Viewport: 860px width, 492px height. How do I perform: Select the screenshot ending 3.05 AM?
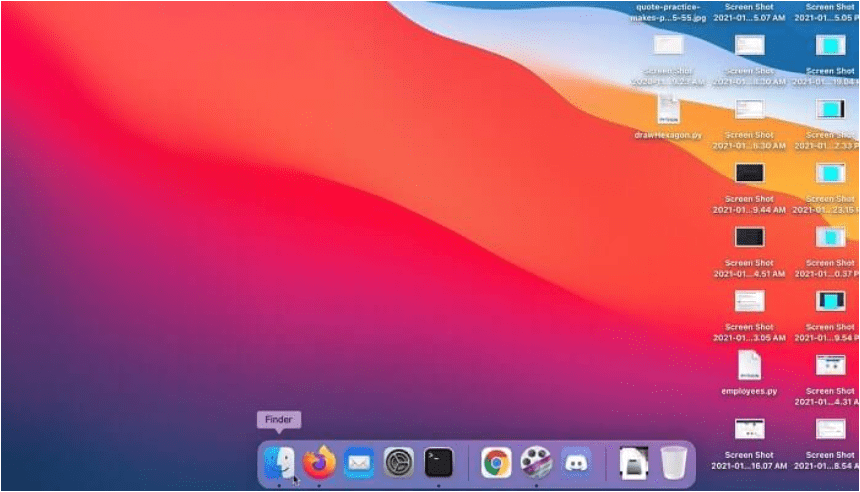[x=749, y=301]
